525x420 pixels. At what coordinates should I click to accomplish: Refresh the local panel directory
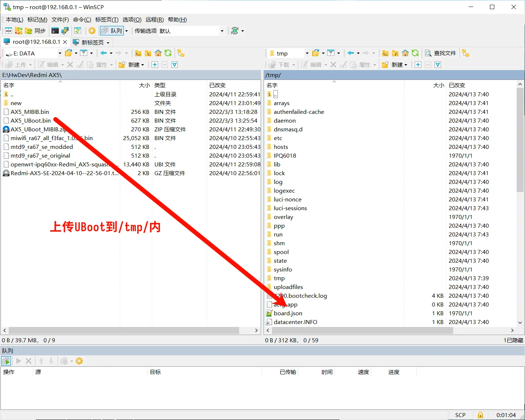coord(168,53)
